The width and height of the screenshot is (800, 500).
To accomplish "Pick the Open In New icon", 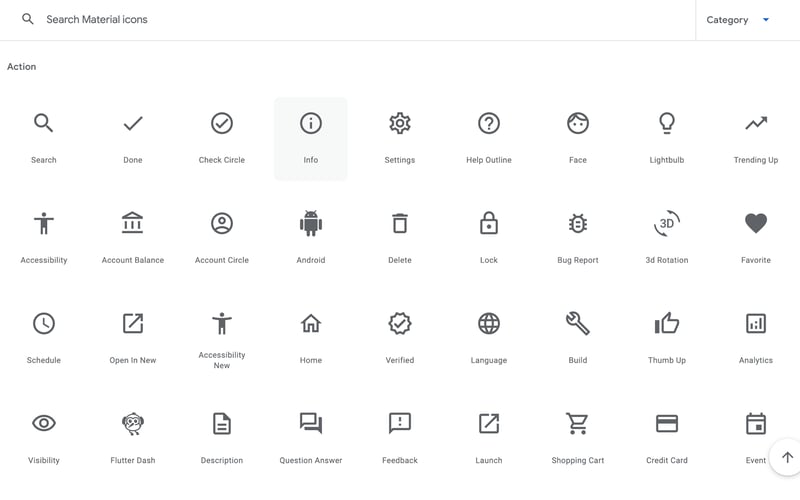I will 133,323.
